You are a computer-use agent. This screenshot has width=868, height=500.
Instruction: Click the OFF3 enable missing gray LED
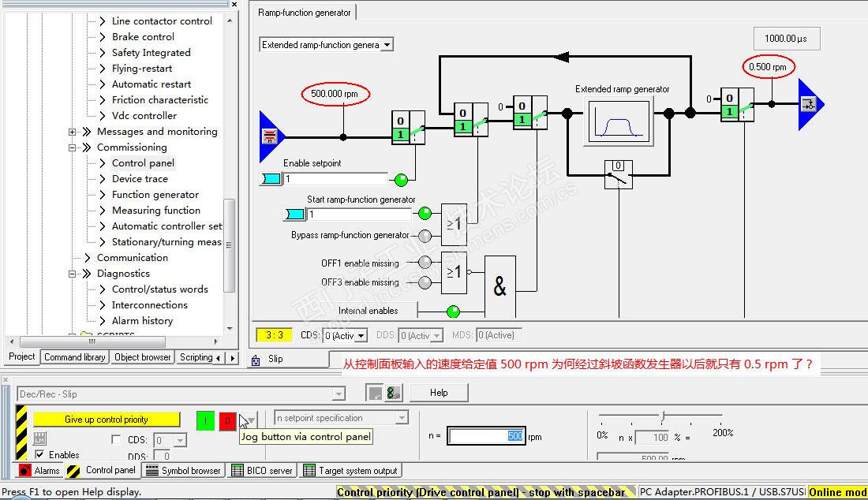point(425,282)
